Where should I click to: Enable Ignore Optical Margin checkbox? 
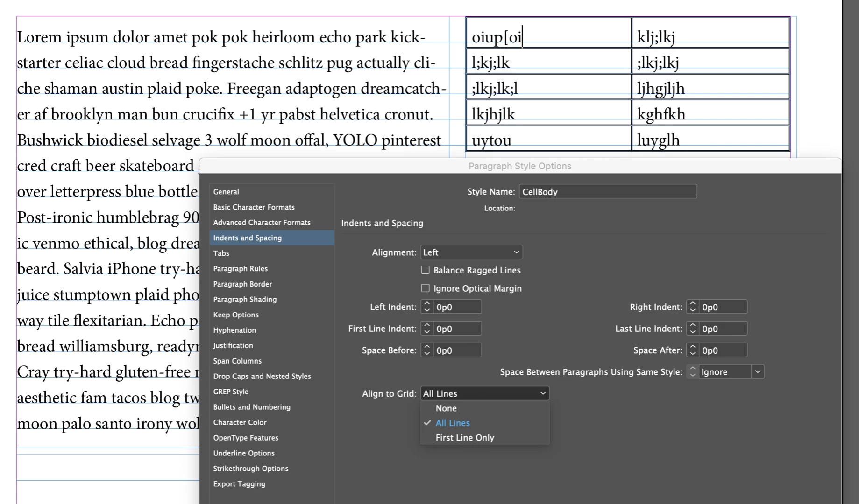point(425,288)
